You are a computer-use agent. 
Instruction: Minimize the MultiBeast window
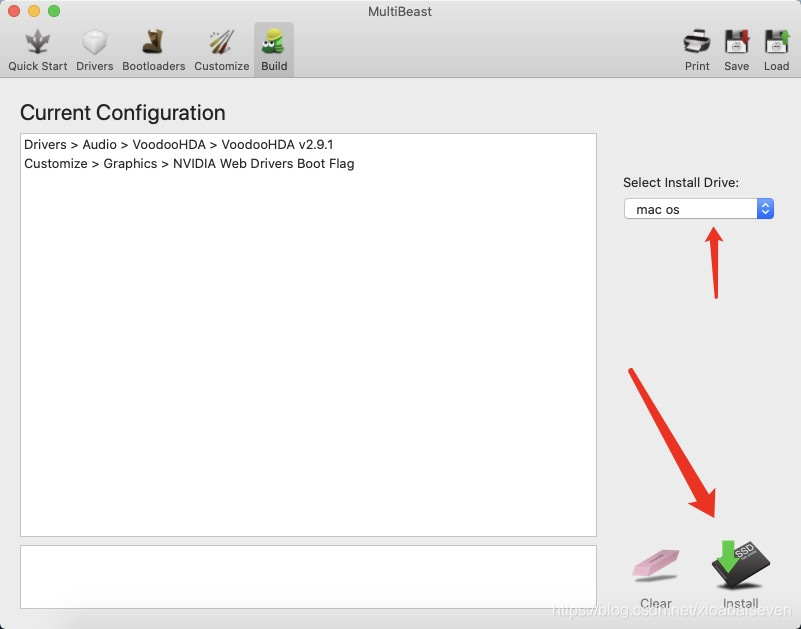click(x=34, y=11)
